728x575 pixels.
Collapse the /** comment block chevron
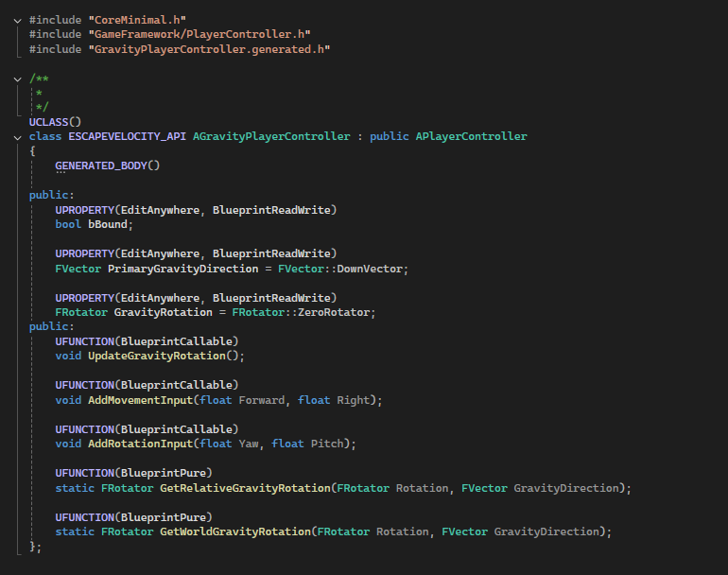pyautogui.click(x=18, y=79)
